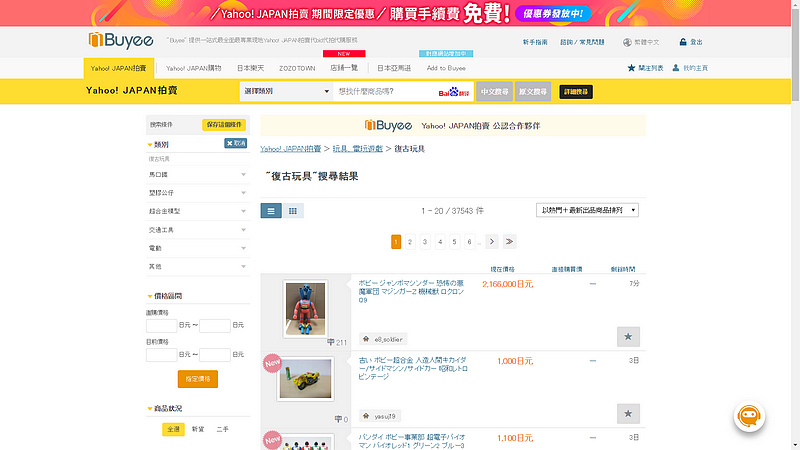Add e8_soldier item to watchlist star
Screen dimensions: 800x450
pos(628,337)
